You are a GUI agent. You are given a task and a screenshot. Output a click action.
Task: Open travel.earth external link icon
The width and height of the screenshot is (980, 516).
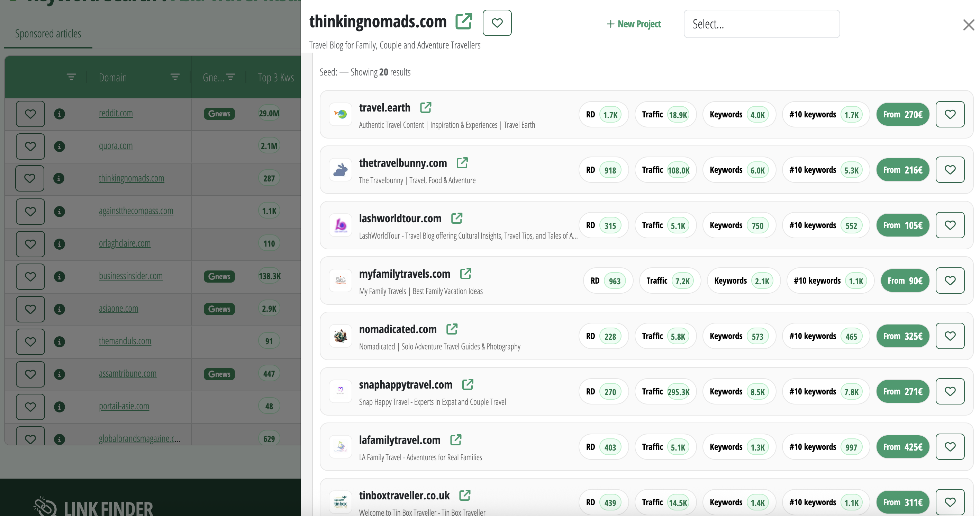click(425, 107)
